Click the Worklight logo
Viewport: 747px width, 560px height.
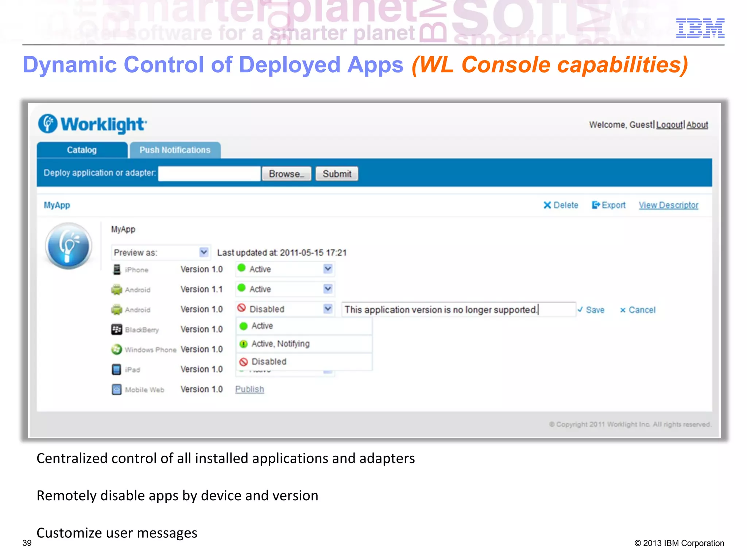93,124
